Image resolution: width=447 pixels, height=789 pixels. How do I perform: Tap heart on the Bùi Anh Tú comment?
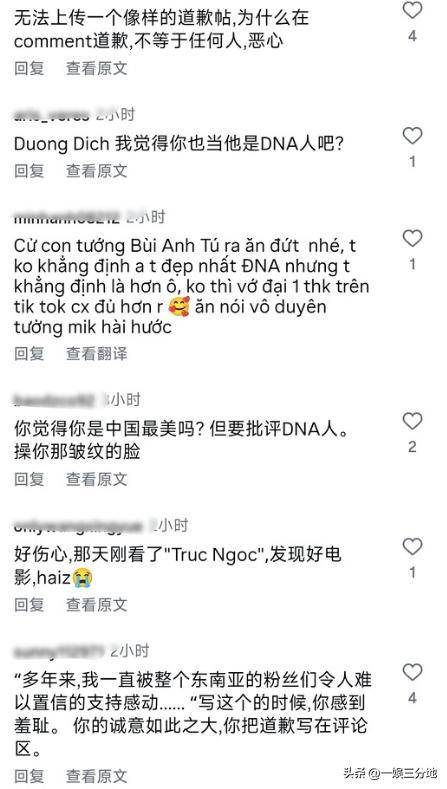(x=412, y=239)
